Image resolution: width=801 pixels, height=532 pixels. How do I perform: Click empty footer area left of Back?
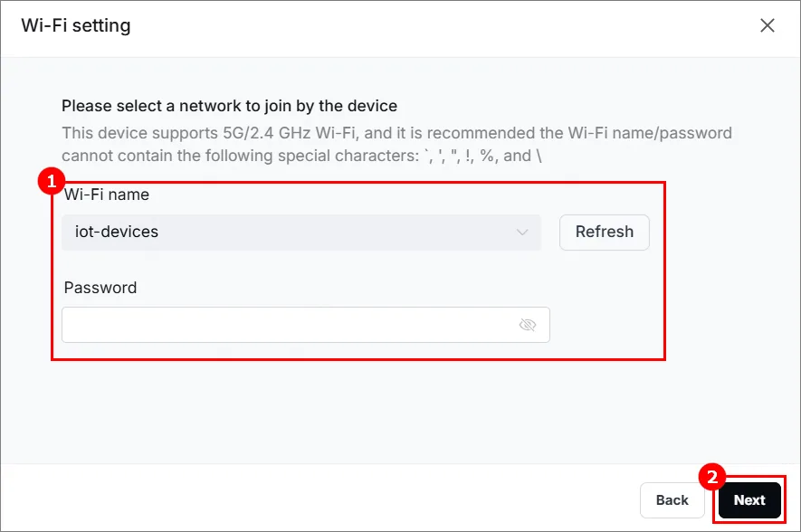317,499
